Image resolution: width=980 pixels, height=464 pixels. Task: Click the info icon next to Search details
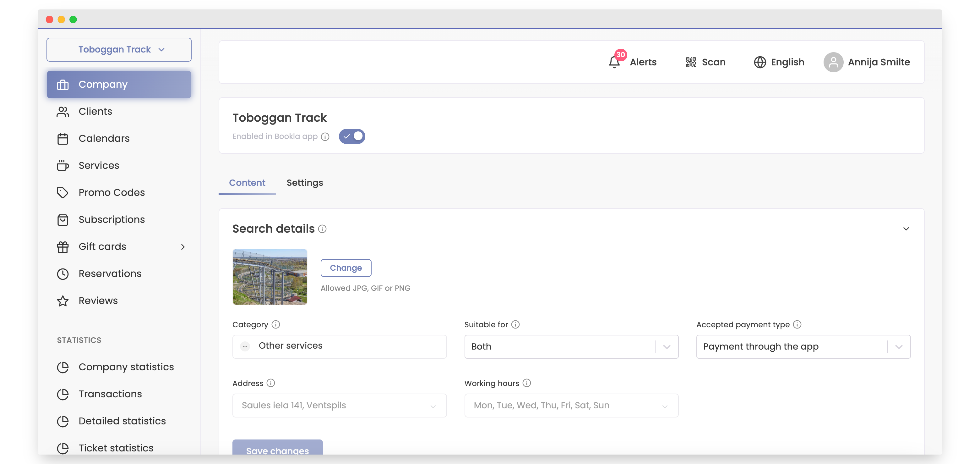tap(322, 229)
